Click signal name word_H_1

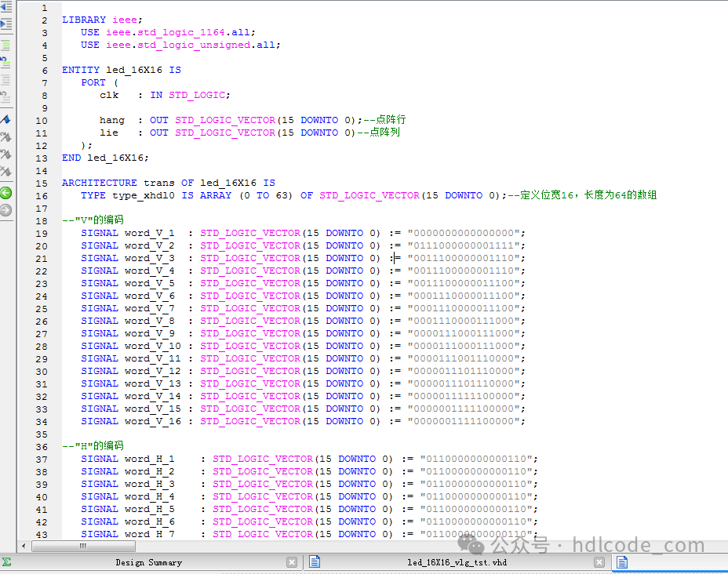(150, 459)
